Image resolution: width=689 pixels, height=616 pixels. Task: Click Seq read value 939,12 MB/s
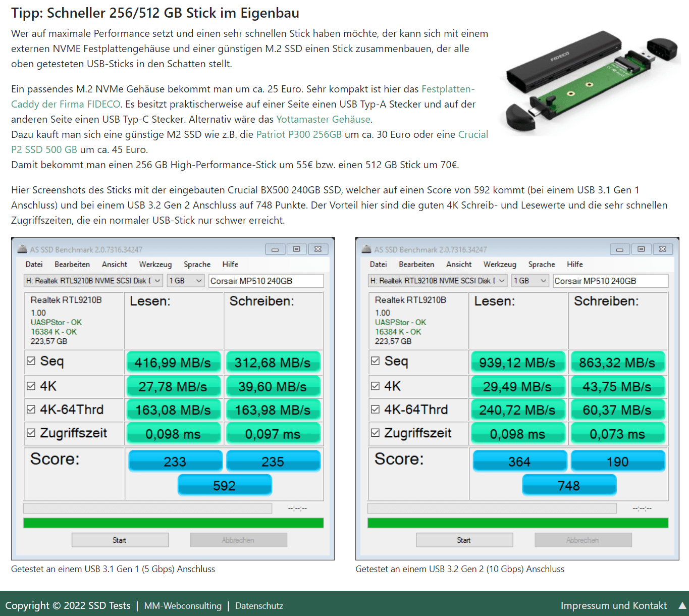coord(517,362)
